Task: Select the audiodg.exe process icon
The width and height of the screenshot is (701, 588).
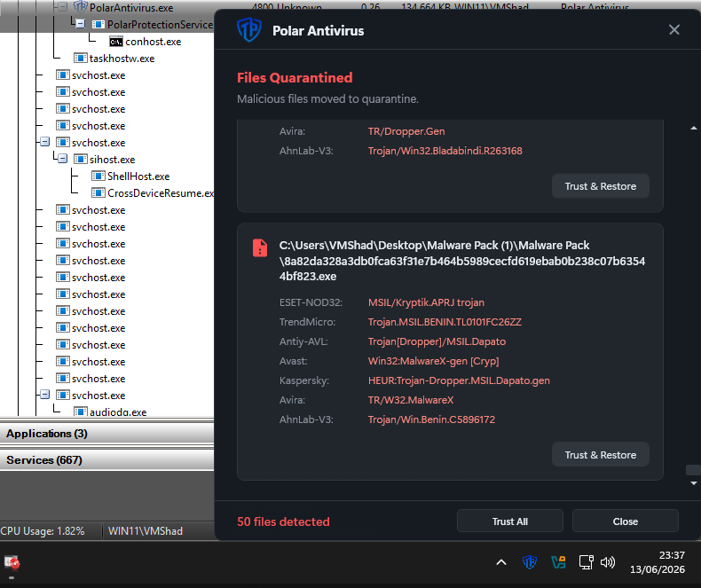Action: [80, 412]
